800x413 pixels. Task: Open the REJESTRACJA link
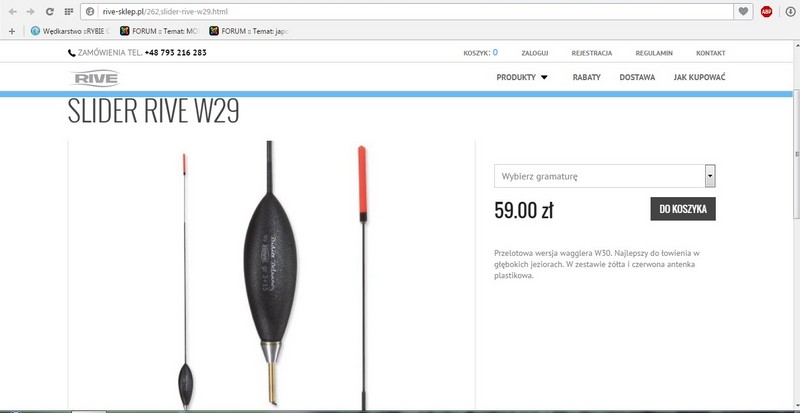(x=592, y=53)
